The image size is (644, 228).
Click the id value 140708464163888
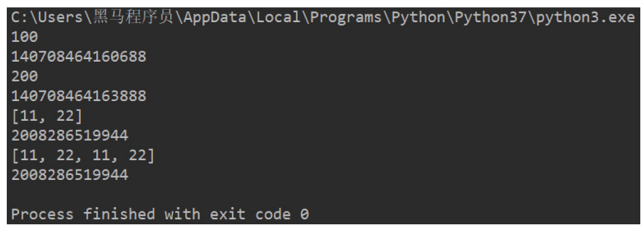click(78, 96)
